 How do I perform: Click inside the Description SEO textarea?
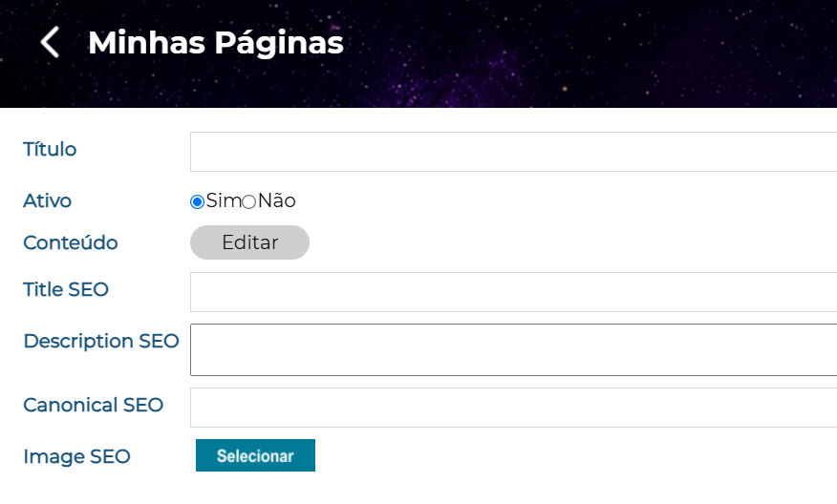tap(513, 350)
